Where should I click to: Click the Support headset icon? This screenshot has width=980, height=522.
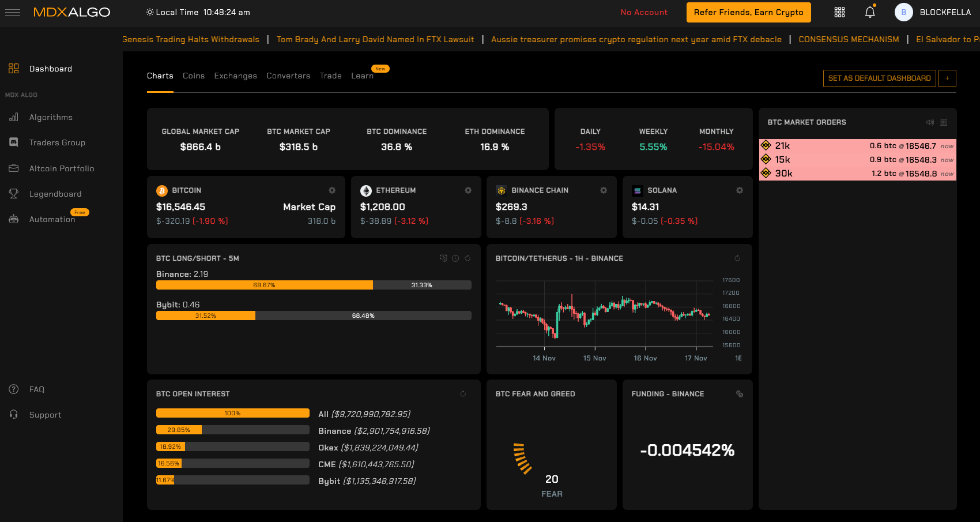[14, 415]
